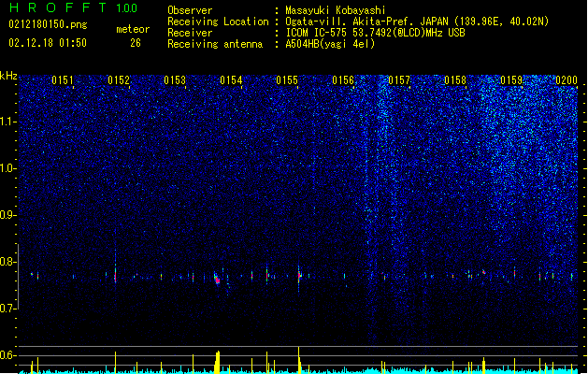Click the 1.1 kHz frequency label
Screen dimensions: 588x374
pyautogui.click(x=7, y=122)
